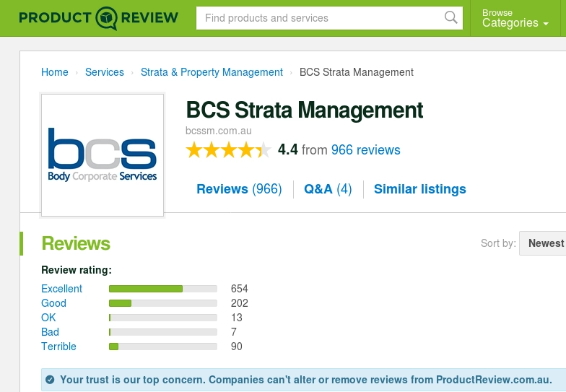The height and width of the screenshot is (392, 566).
Task: Type in Find products and services field
Action: [321, 18]
